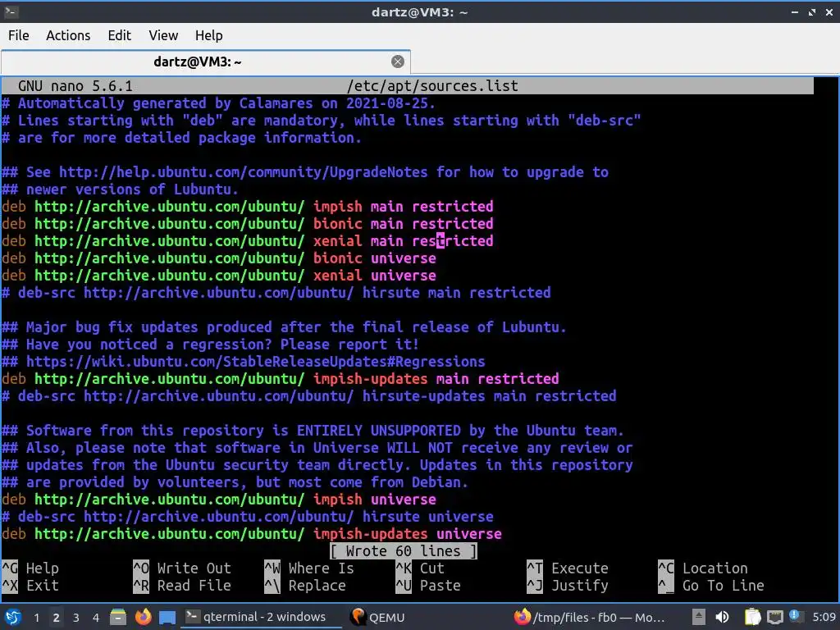Switch to virtual desktop 3
The width and height of the screenshot is (840, 630).
point(76,618)
